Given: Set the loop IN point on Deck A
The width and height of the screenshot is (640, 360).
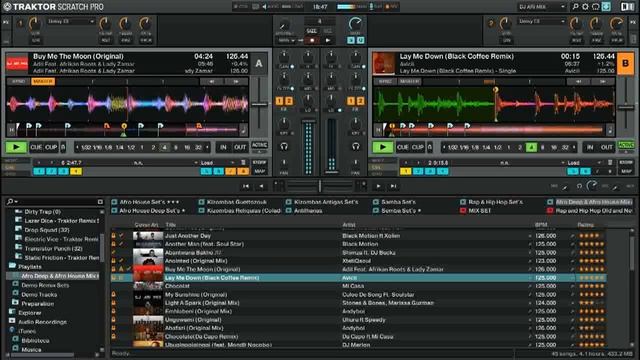Looking at the screenshot, I should tap(223, 147).
